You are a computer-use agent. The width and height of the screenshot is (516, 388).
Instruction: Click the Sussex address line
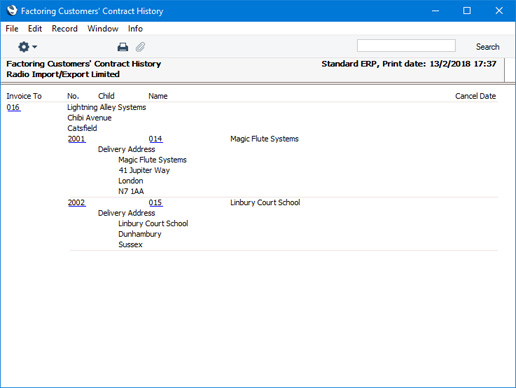[130, 245]
